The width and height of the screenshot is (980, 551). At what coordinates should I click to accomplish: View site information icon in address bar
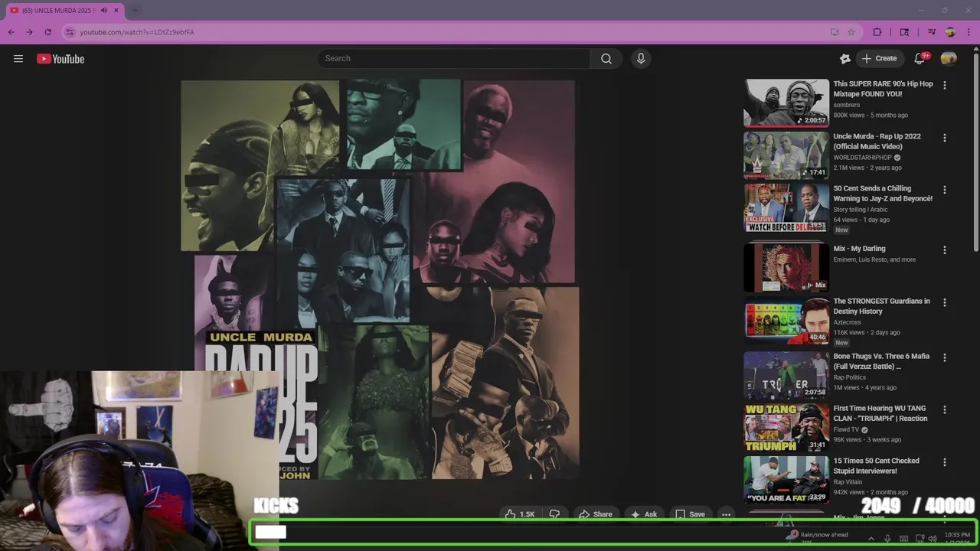pyautogui.click(x=70, y=32)
